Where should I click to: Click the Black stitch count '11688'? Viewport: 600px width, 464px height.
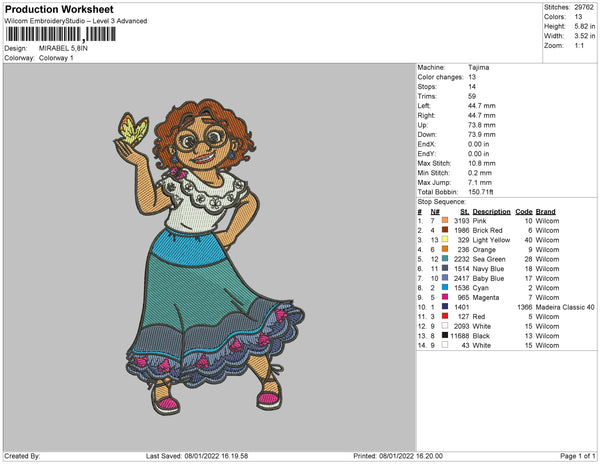pos(460,335)
